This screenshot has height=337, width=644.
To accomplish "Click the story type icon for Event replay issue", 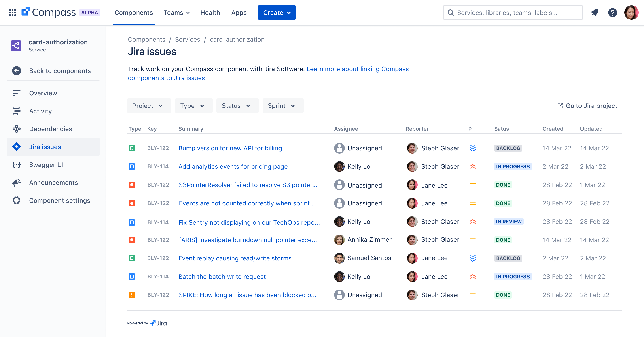I will (132, 258).
